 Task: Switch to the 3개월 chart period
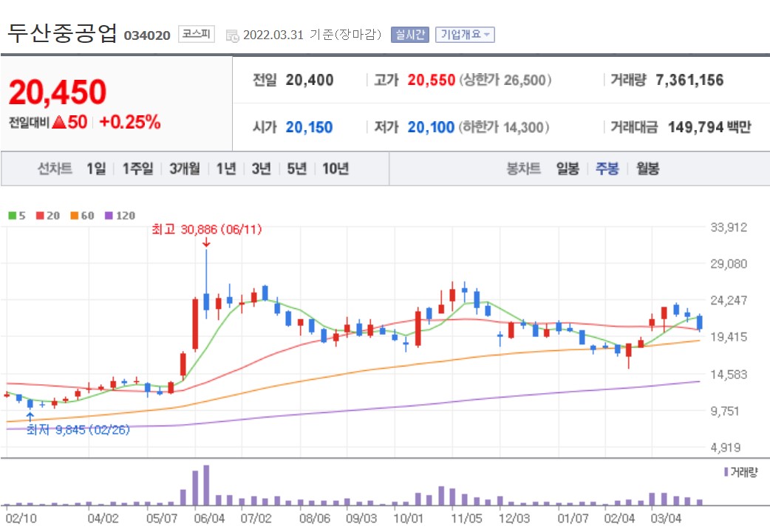185,168
